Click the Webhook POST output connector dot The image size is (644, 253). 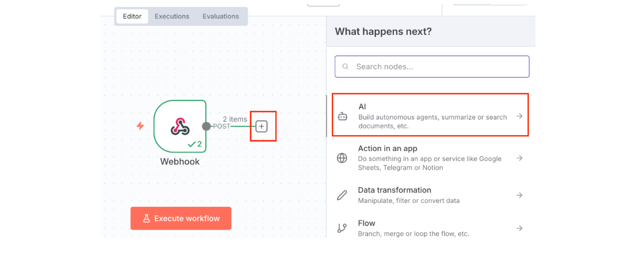[206, 126]
